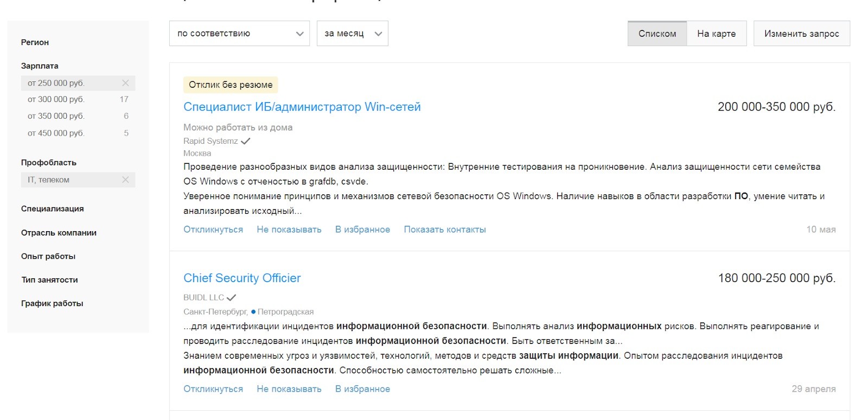Switch to the 'На карте' view tab
868x420 pixels.
coord(716,33)
